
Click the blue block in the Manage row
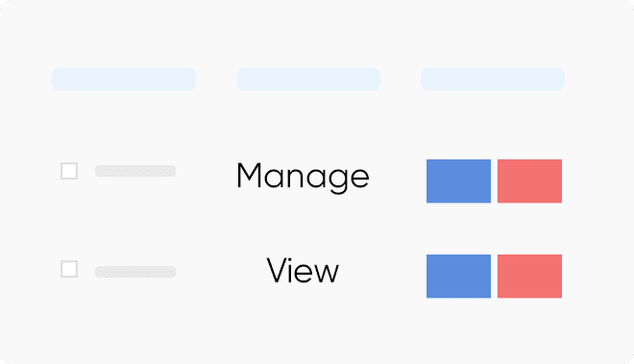pyautogui.click(x=458, y=182)
